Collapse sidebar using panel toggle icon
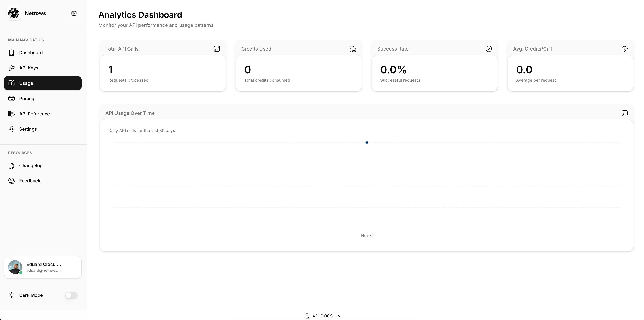The width and height of the screenshot is (644, 320). pyautogui.click(x=74, y=13)
